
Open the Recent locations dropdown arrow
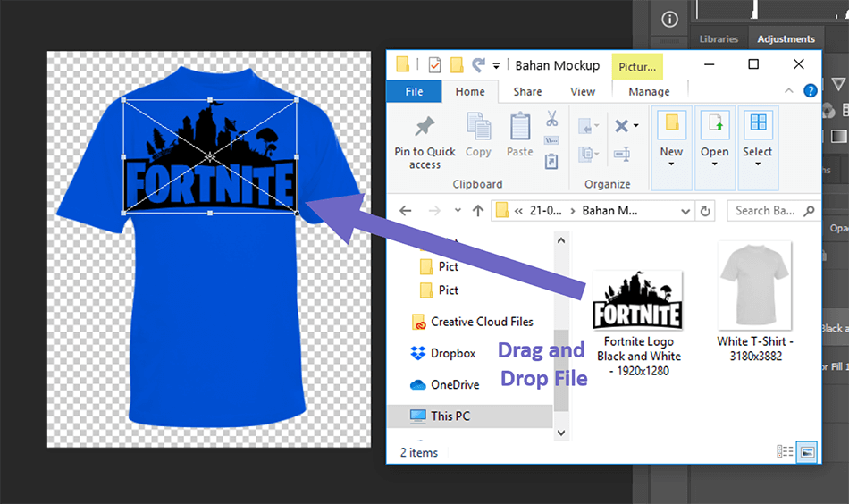click(458, 211)
